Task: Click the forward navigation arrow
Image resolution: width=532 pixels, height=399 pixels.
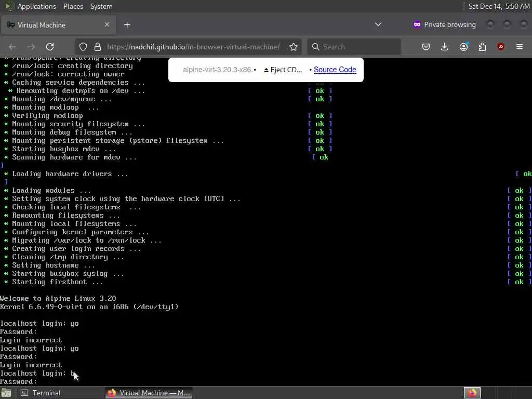Action: coord(31,47)
